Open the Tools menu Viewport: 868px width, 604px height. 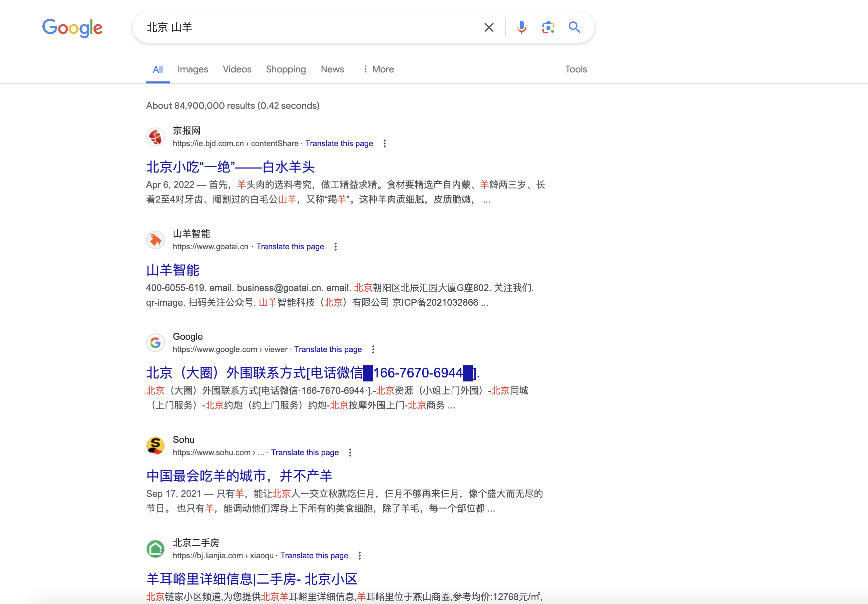pos(576,69)
